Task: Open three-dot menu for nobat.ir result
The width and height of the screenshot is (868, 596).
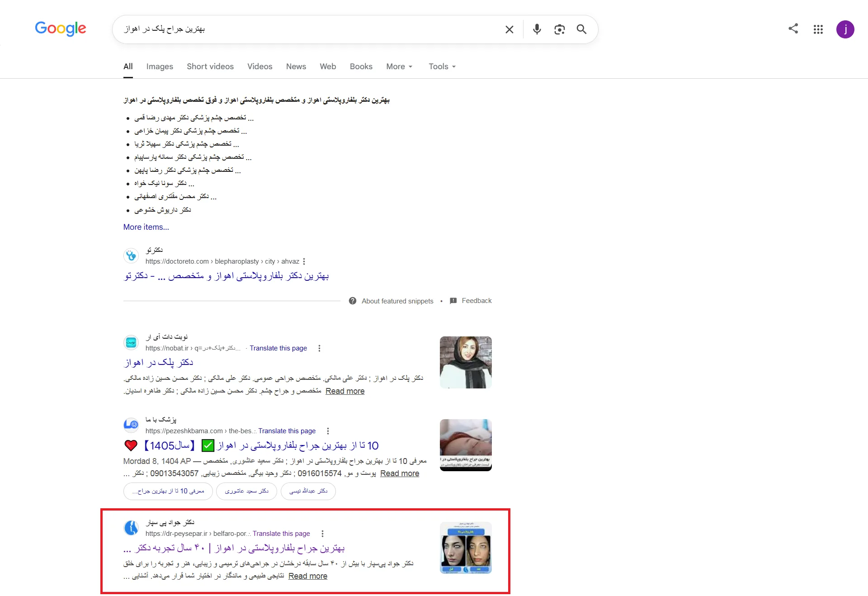Action: coord(319,348)
